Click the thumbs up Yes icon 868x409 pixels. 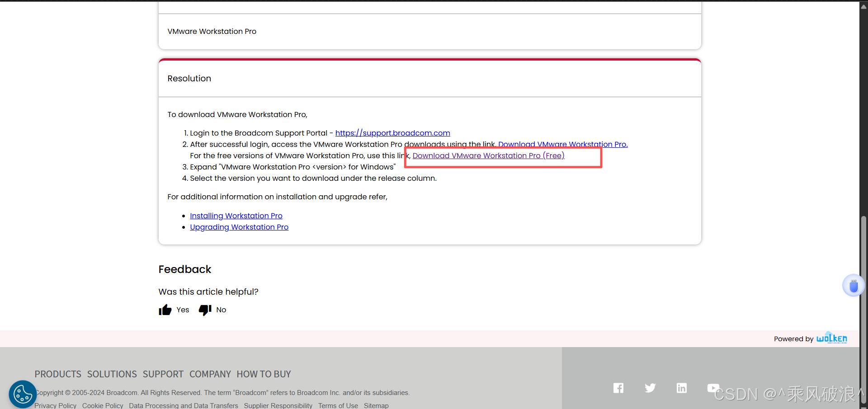(165, 310)
